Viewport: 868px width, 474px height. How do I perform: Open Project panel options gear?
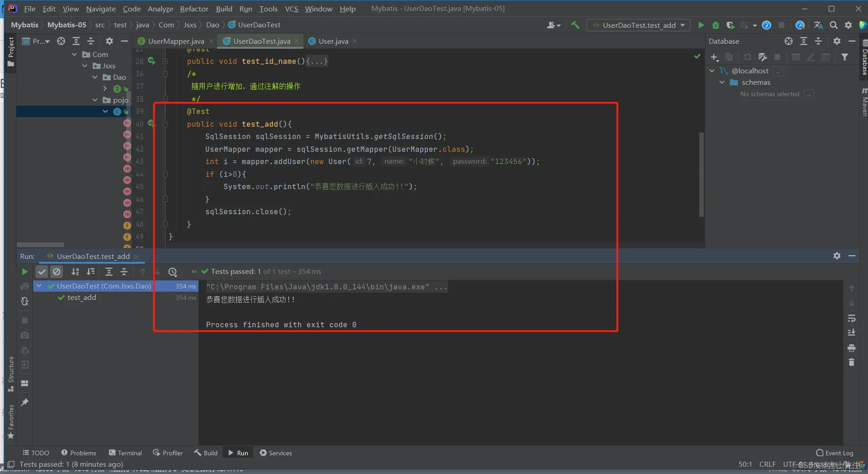109,41
